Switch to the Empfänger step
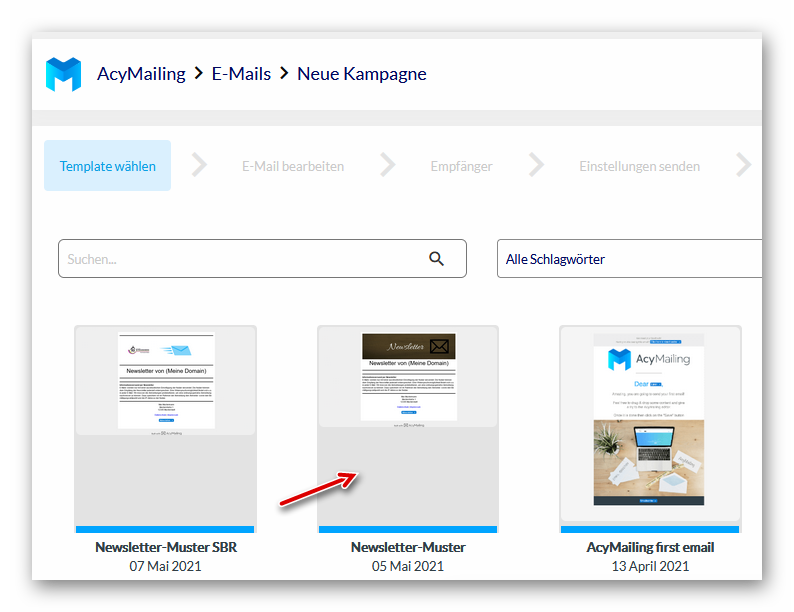Viewport: 794px width, 612px height. (x=461, y=166)
